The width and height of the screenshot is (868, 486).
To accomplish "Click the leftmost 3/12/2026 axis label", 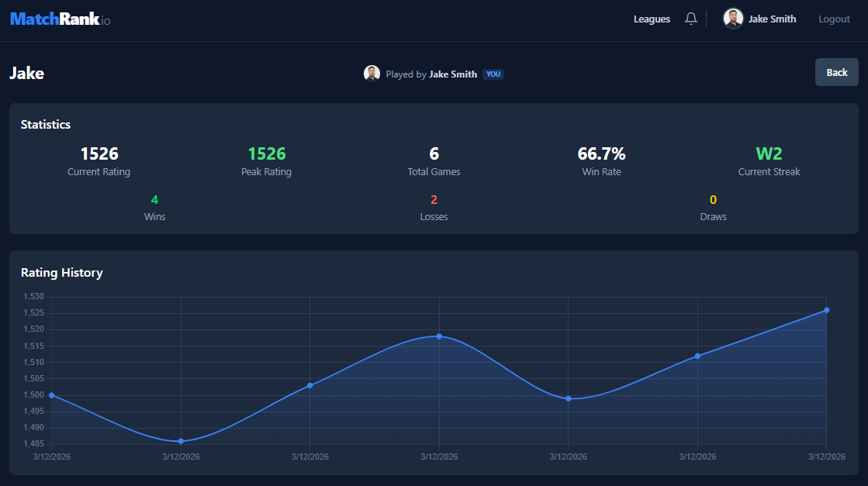I will 50,457.
